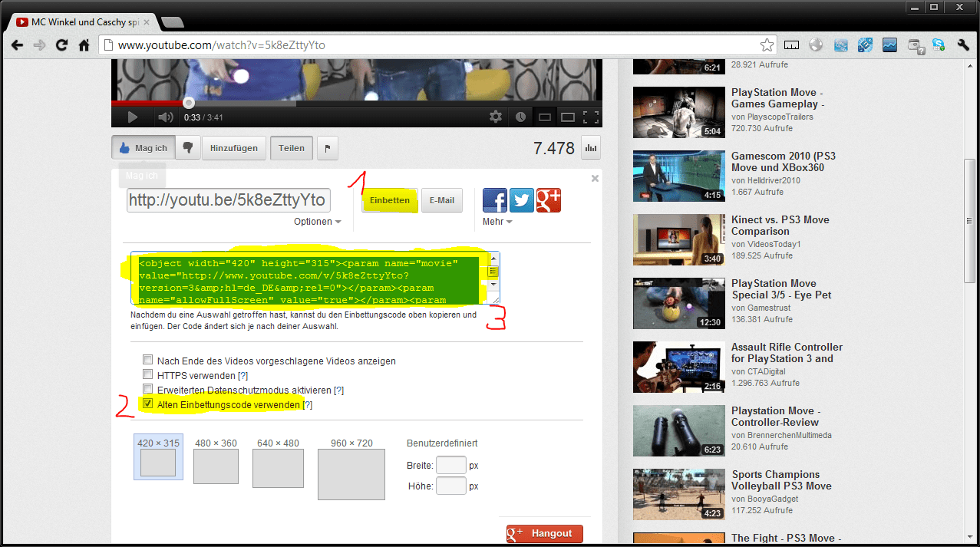Switch player to large size

567,117
